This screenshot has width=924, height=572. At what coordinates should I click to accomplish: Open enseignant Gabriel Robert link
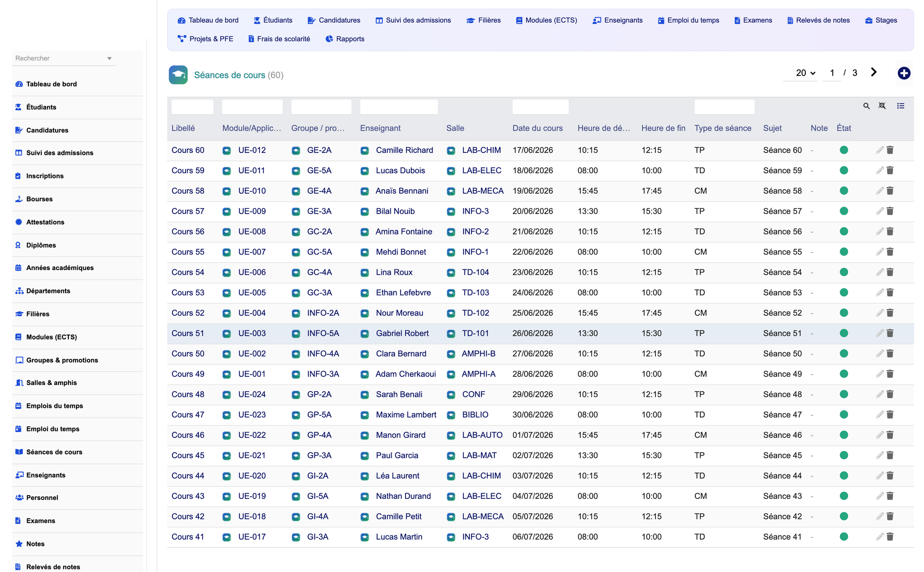(402, 333)
